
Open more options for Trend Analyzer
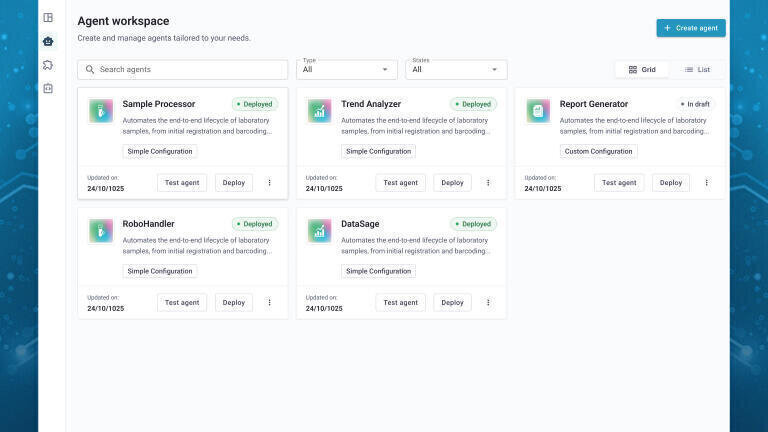(488, 183)
